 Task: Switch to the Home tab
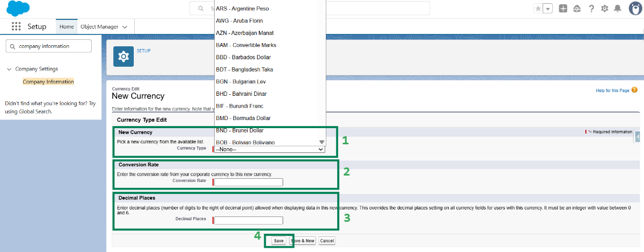[66, 26]
